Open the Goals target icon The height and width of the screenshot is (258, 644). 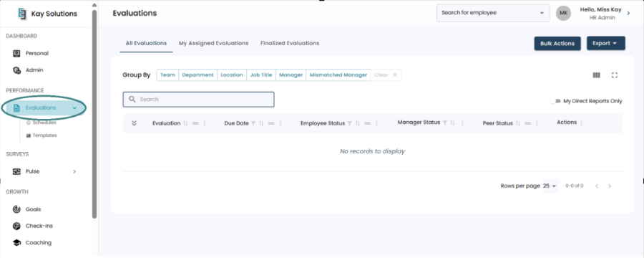coord(16,209)
